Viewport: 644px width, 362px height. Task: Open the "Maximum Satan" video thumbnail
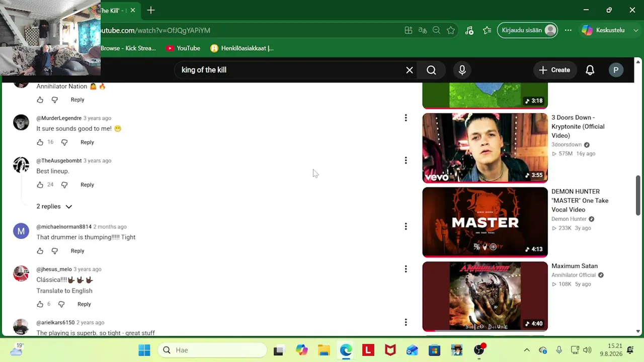485,296
